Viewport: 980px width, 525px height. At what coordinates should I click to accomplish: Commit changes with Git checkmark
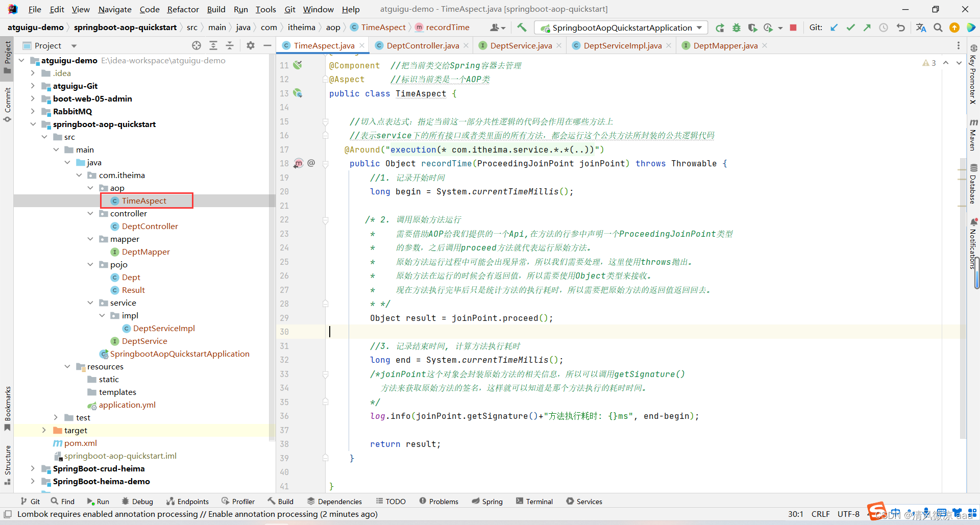(850, 28)
